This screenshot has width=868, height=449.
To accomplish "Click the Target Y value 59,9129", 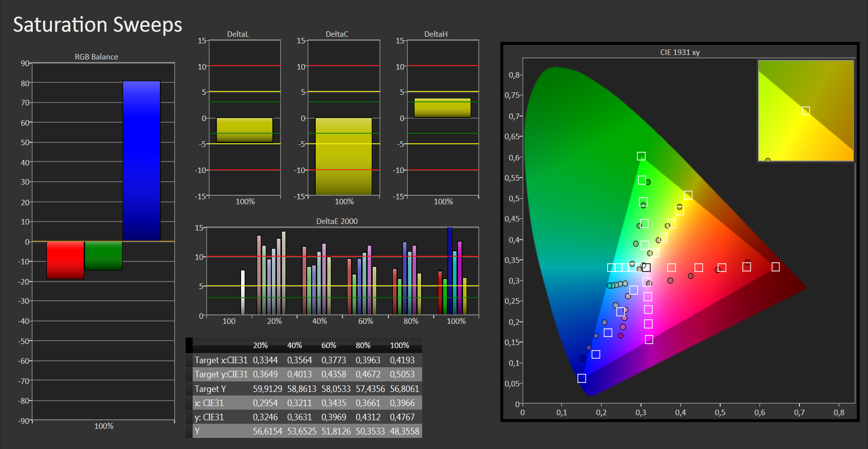I will tap(267, 389).
